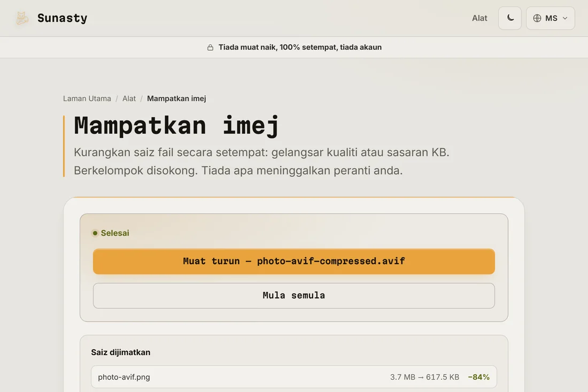Screen dimensions: 588x392
Task: Click the 'Kurangkan saiz fail' description paragraph
Action: pyautogui.click(x=261, y=162)
